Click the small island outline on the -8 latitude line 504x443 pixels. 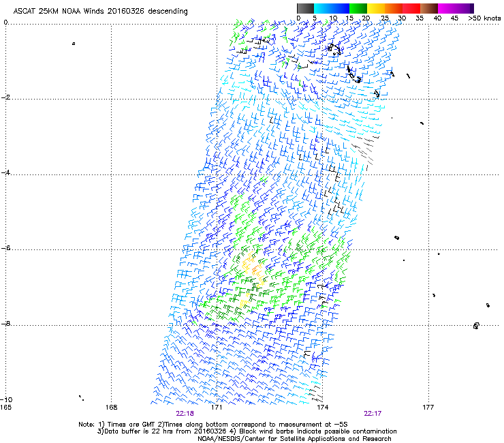coord(476,326)
